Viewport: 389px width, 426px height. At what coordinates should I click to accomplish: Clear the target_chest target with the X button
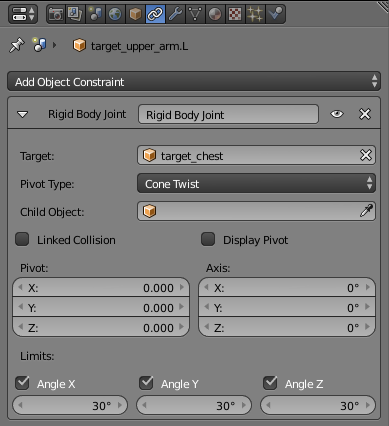click(x=366, y=155)
